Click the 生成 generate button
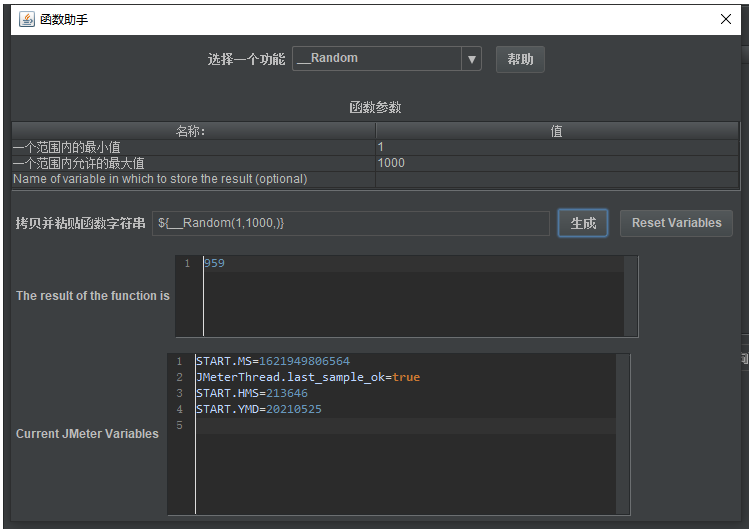The image size is (752, 532). tap(583, 223)
